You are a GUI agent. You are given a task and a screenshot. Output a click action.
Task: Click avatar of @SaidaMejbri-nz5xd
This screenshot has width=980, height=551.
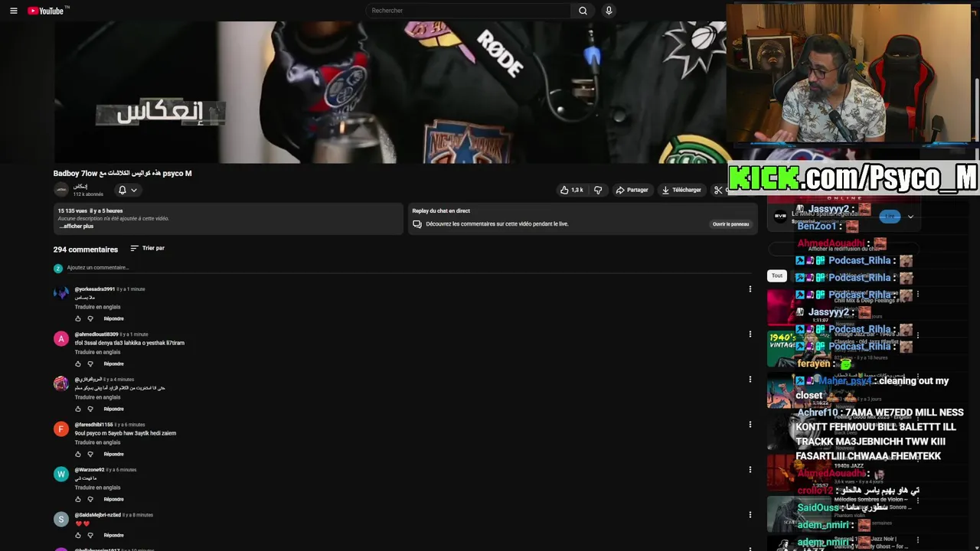pos(61,520)
